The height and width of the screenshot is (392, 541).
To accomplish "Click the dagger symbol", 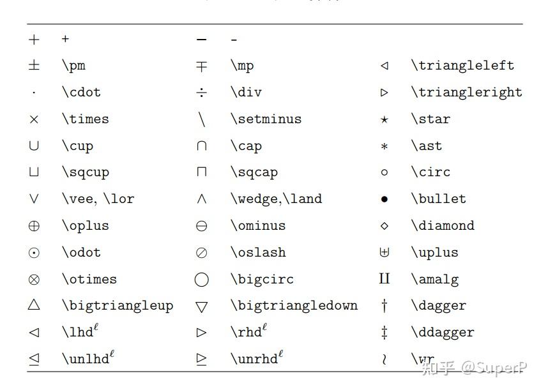I will click(x=384, y=306).
